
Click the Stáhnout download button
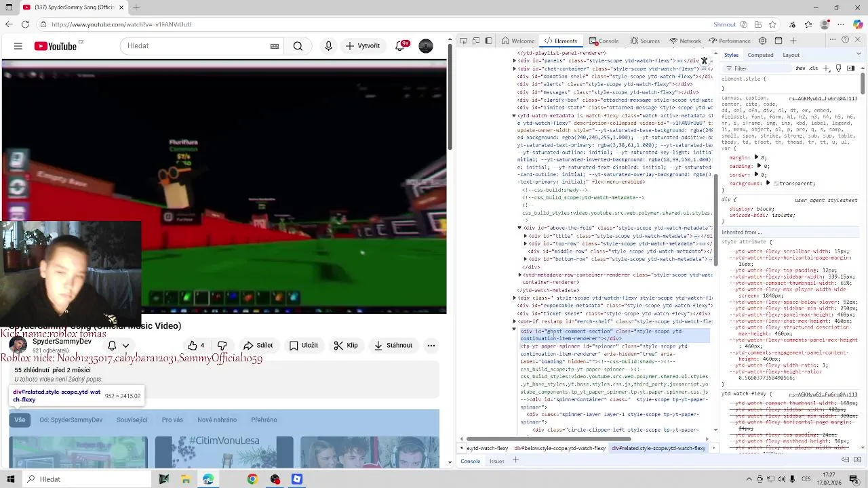(x=393, y=346)
